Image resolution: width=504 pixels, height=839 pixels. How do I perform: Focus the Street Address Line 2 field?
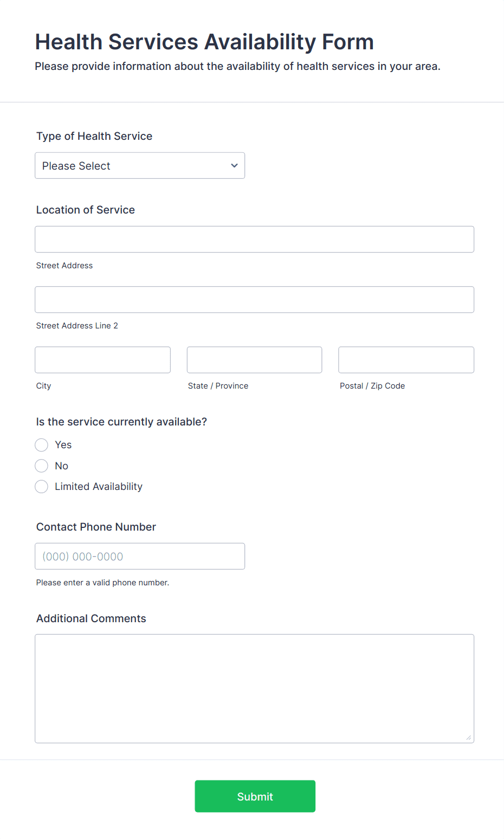254,299
